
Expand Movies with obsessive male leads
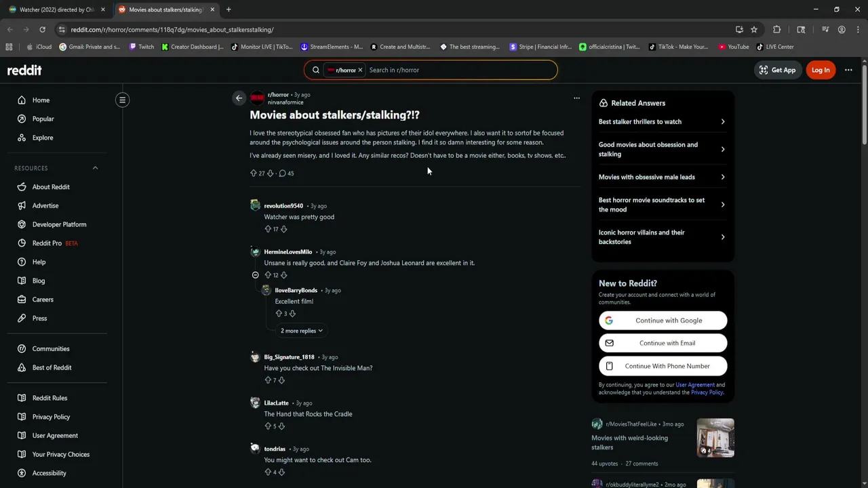click(663, 177)
